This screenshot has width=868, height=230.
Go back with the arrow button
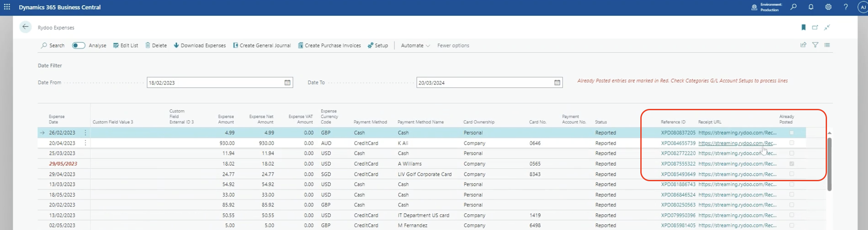pyautogui.click(x=26, y=27)
